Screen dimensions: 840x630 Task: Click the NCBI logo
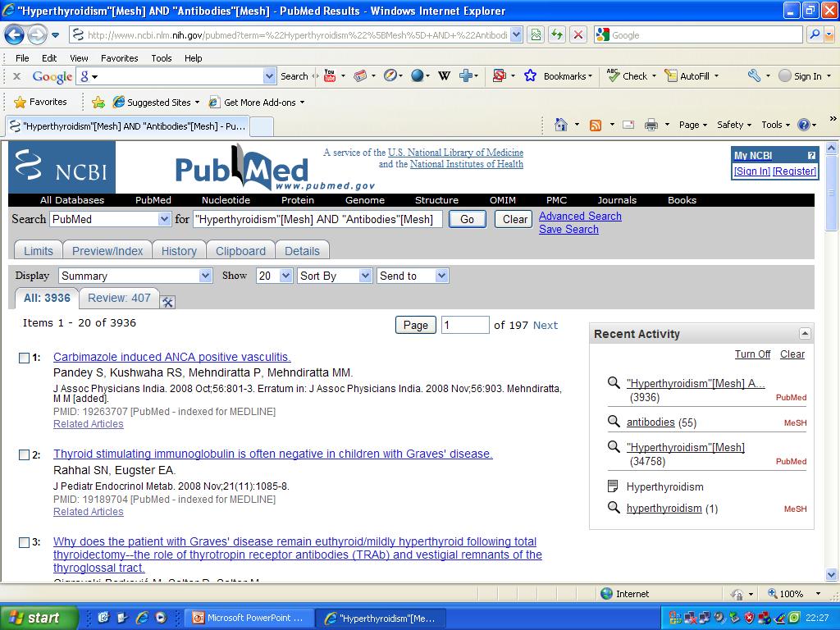62,167
